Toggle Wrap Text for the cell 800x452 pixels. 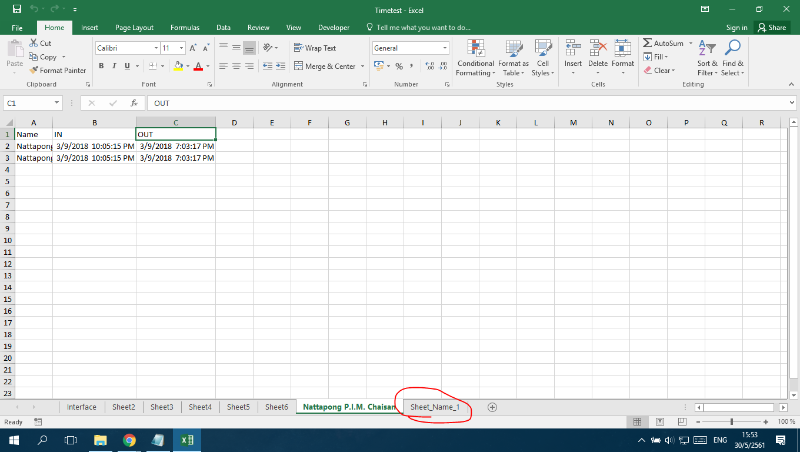[x=315, y=48]
